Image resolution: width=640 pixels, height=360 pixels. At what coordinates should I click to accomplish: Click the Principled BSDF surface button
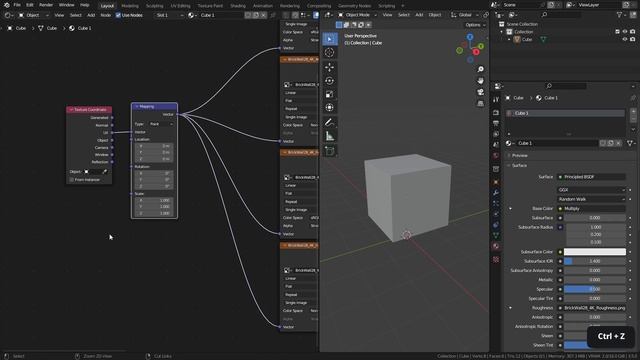point(591,177)
